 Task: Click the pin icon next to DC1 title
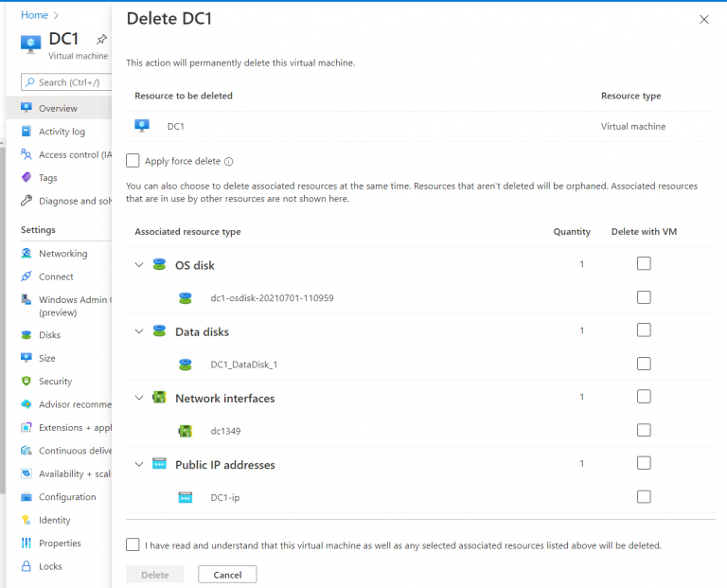[102, 40]
